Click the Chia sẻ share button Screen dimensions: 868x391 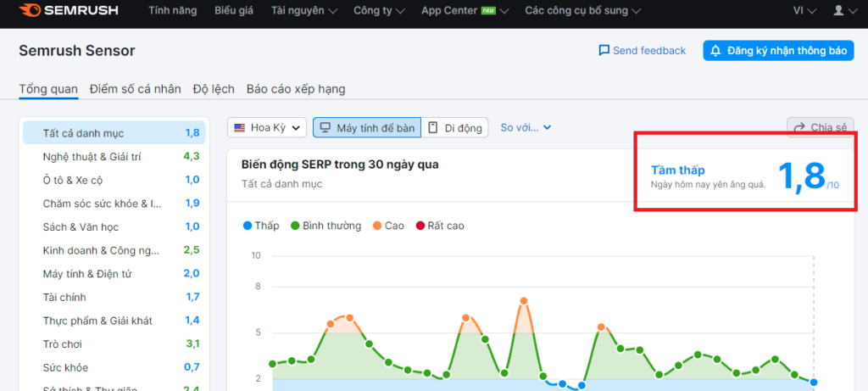[821, 128]
